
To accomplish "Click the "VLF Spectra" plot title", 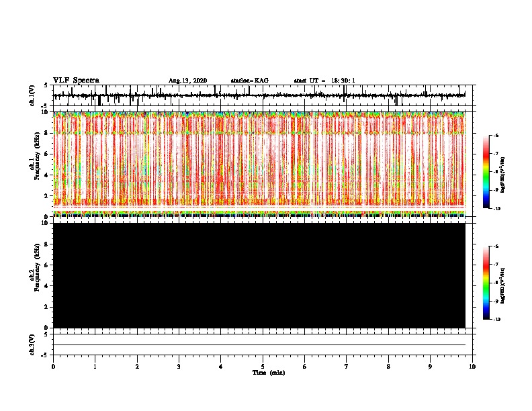I will tap(76, 81).
